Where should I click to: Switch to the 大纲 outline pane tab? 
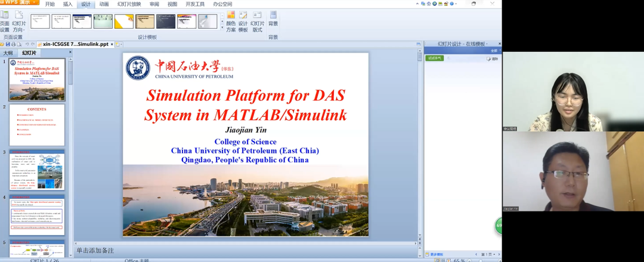tap(8, 53)
